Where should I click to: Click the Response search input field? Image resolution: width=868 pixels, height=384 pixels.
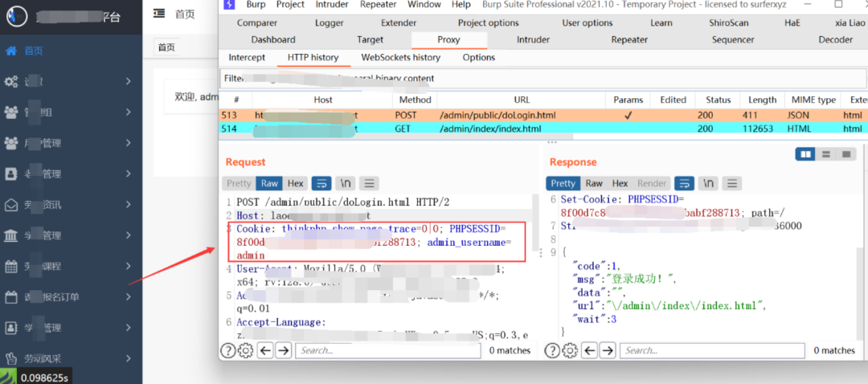[712, 350]
